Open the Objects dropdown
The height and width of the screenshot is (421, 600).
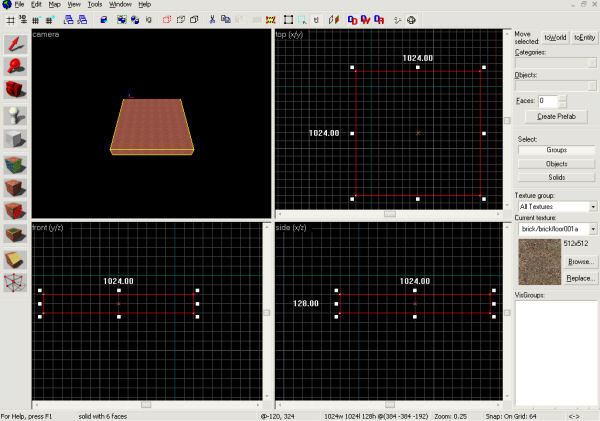click(592, 86)
